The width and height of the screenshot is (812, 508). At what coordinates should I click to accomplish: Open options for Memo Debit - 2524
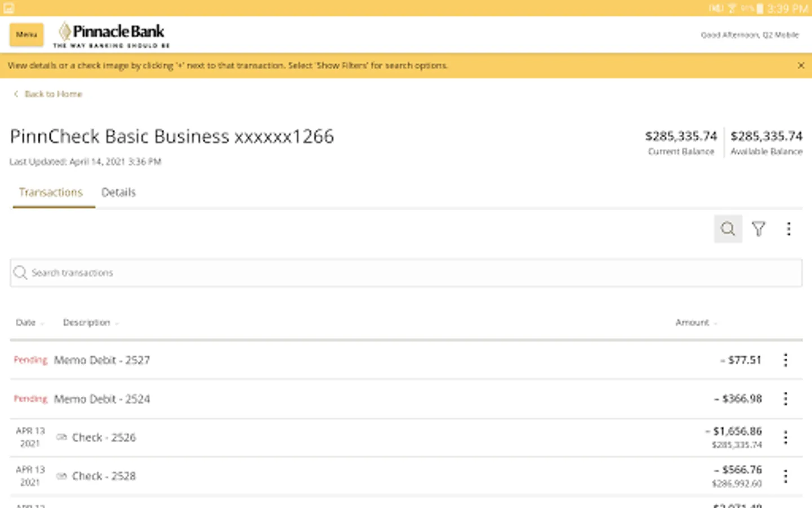pos(785,399)
